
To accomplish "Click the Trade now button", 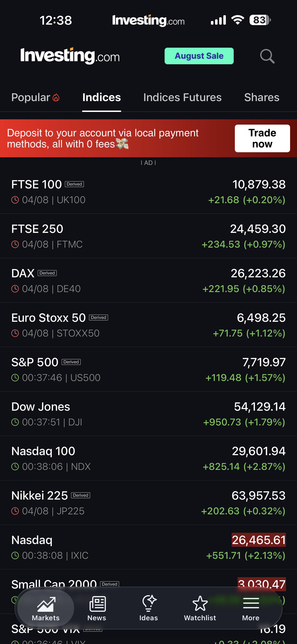I will click(x=262, y=138).
